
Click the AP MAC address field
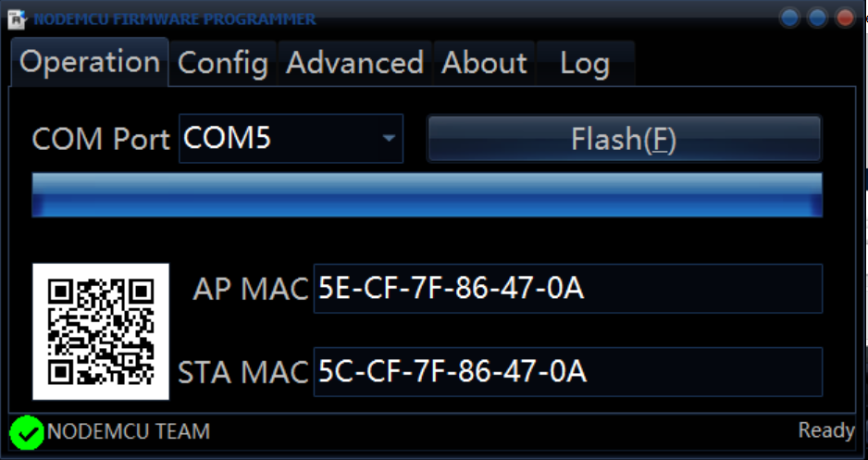[568, 289]
